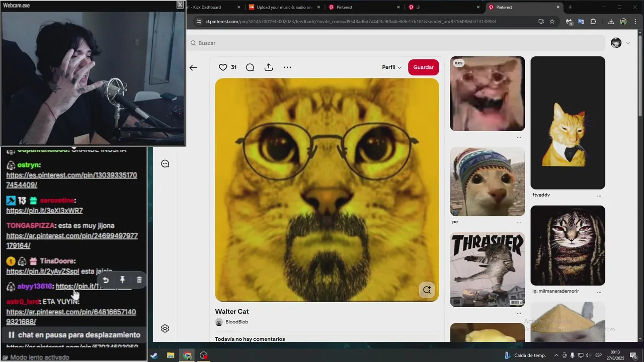
Task: Open options dots under Thrasher cat pin
Action: click(x=519, y=313)
